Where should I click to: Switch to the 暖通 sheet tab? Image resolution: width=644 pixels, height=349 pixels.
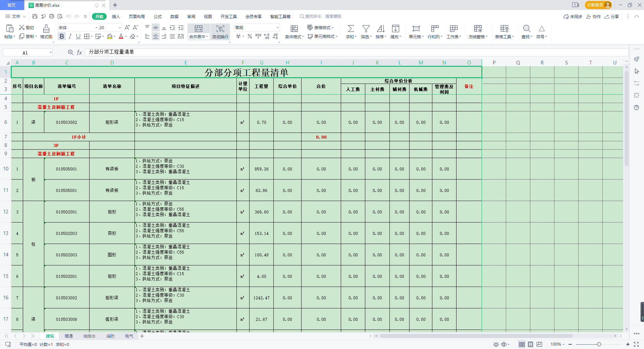click(69, 336)
